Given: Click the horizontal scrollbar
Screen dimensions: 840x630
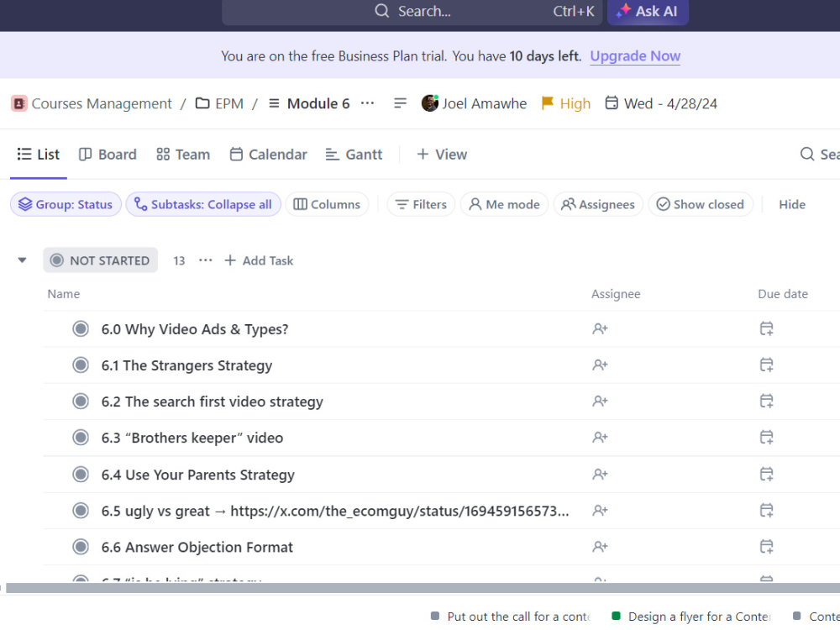Looking at the screenshot, I should pyautogui.click(x=423, y=588).
